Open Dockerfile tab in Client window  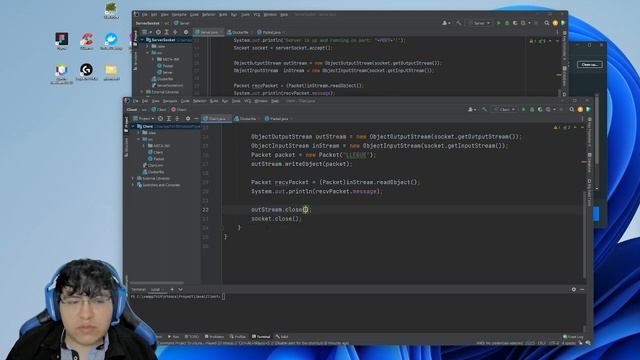pyautogui.click(x=246, y=118)
